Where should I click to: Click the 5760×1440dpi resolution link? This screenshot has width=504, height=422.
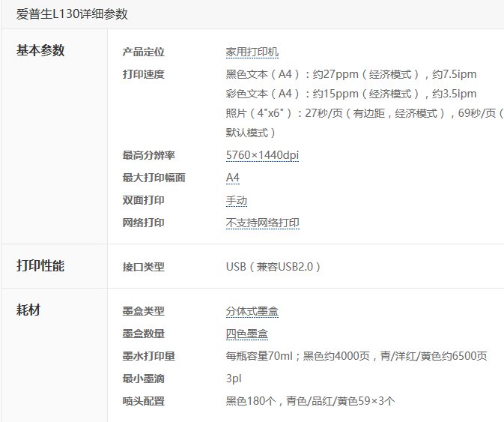[x=262, y=155]
